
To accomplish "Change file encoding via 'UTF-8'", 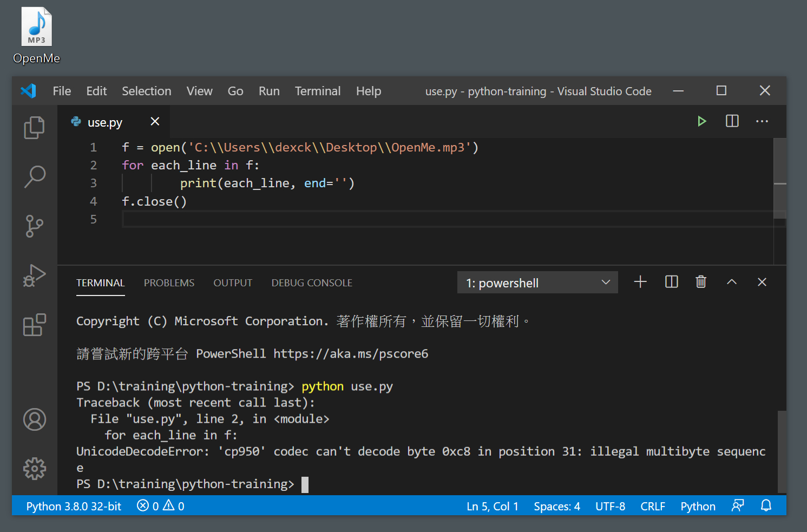I will 610,506.
